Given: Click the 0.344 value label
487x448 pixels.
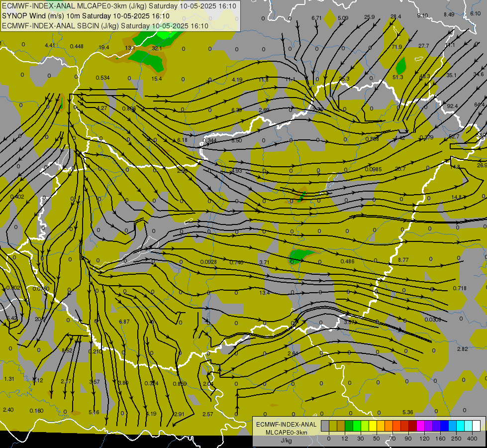Looking at the screenshot, I should 209,140.
